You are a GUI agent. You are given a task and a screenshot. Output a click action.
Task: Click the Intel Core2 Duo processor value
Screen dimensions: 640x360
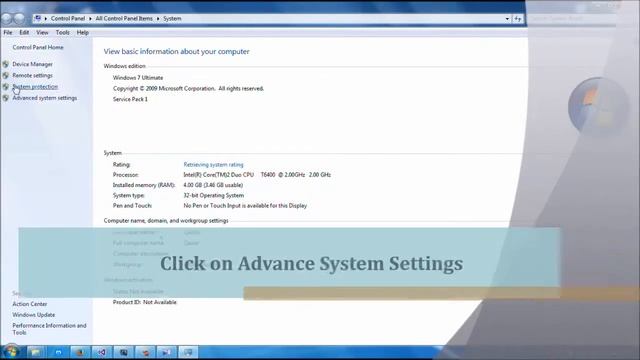[257, 175]
